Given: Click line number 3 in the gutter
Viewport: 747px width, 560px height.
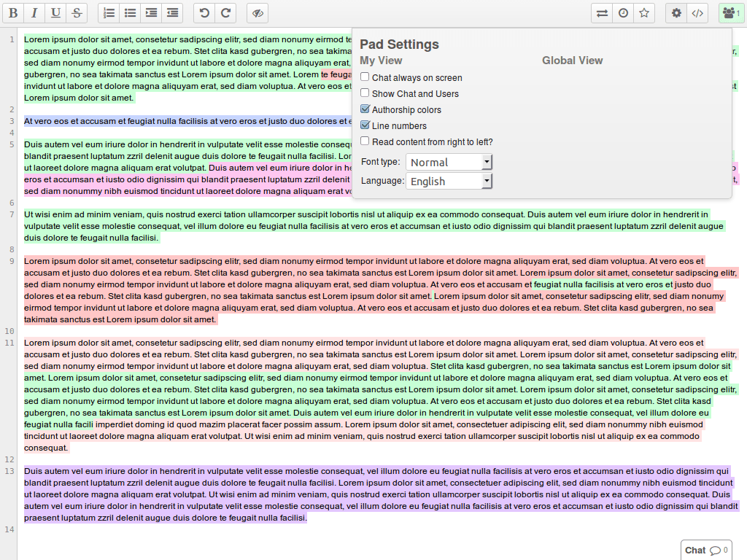Looking at the screenshot, I should pyautogui.click(x=12, y=121).
